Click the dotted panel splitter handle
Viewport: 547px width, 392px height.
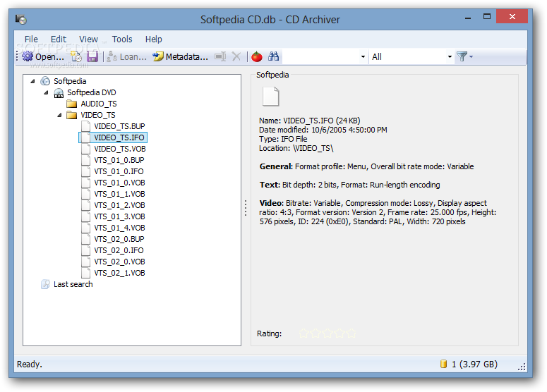246,208
